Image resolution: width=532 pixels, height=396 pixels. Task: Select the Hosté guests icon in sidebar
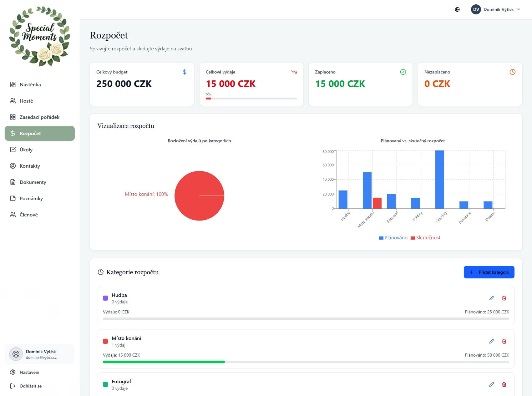13,101
